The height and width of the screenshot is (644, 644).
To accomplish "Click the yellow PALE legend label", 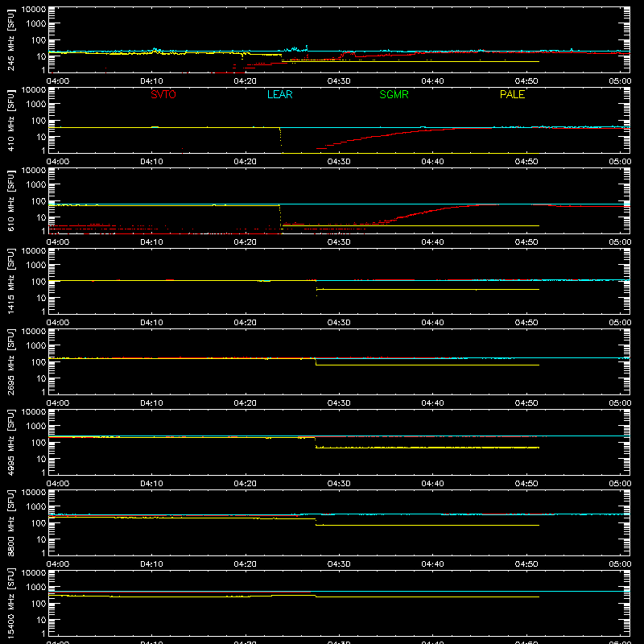I will point(512,95).
